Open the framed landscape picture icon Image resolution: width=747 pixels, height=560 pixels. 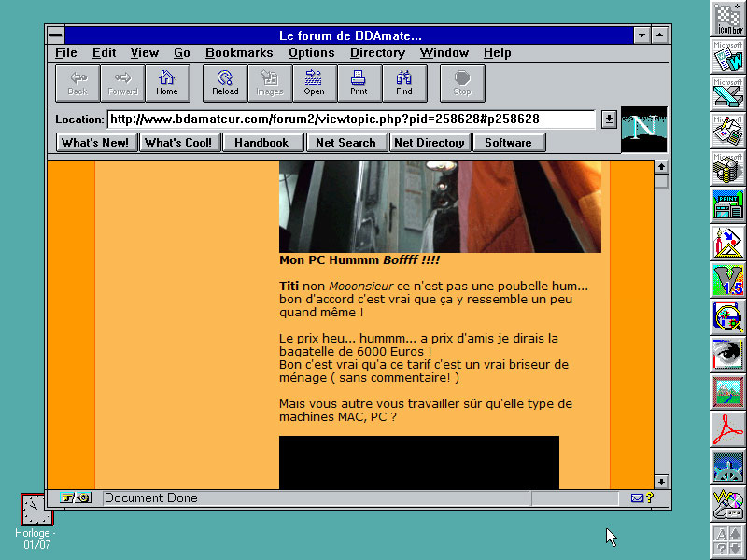coord(728,392)
